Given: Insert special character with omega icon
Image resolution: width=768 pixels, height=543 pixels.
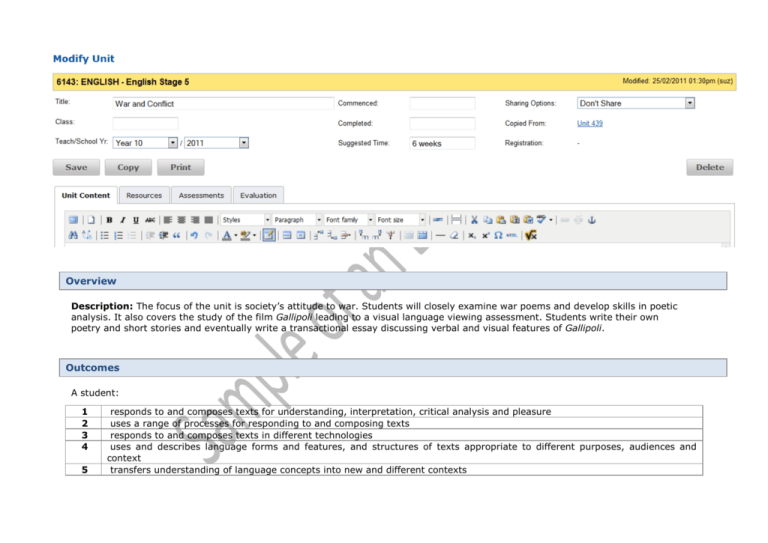Looking at the screenshot, I should [x=497, y=236].
